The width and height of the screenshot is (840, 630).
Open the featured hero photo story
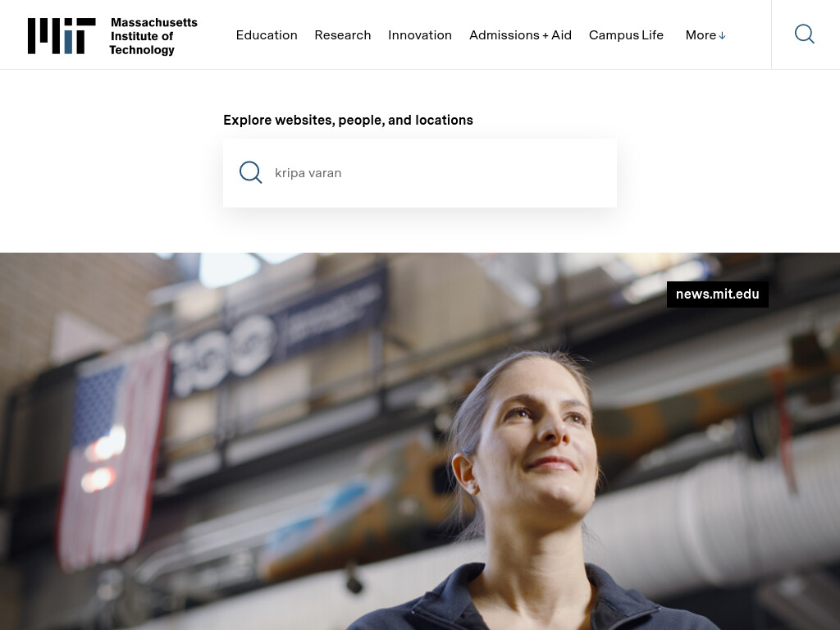pos(420,441)
